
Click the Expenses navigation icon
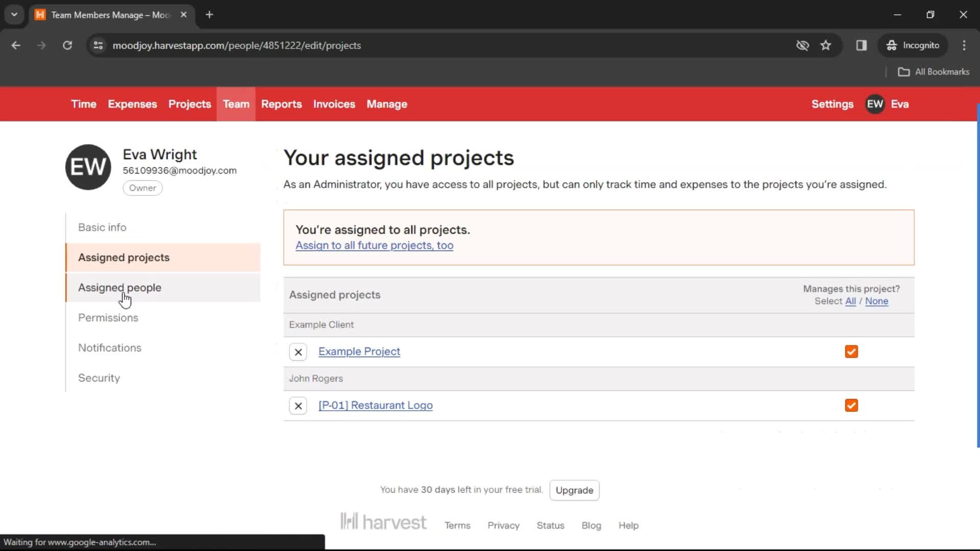click(132, 104)
